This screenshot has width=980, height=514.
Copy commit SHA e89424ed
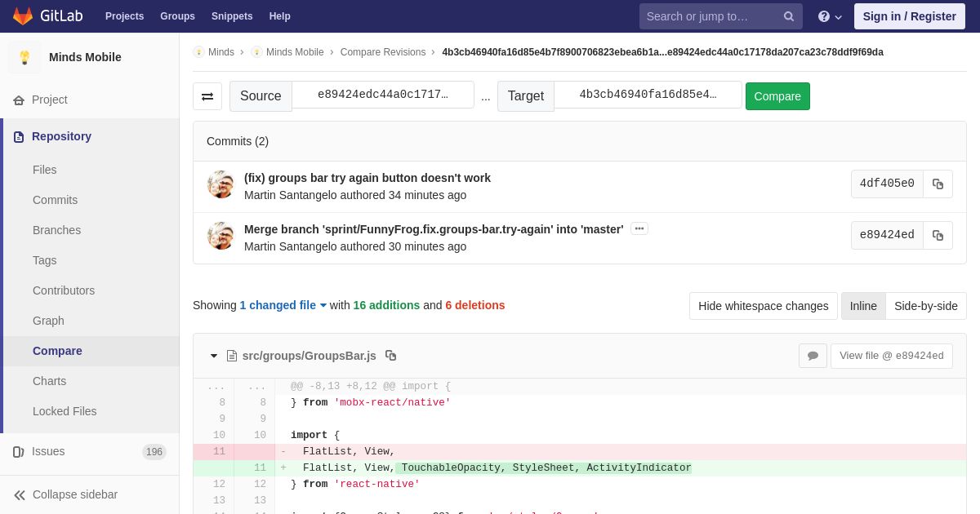point(938,235)
